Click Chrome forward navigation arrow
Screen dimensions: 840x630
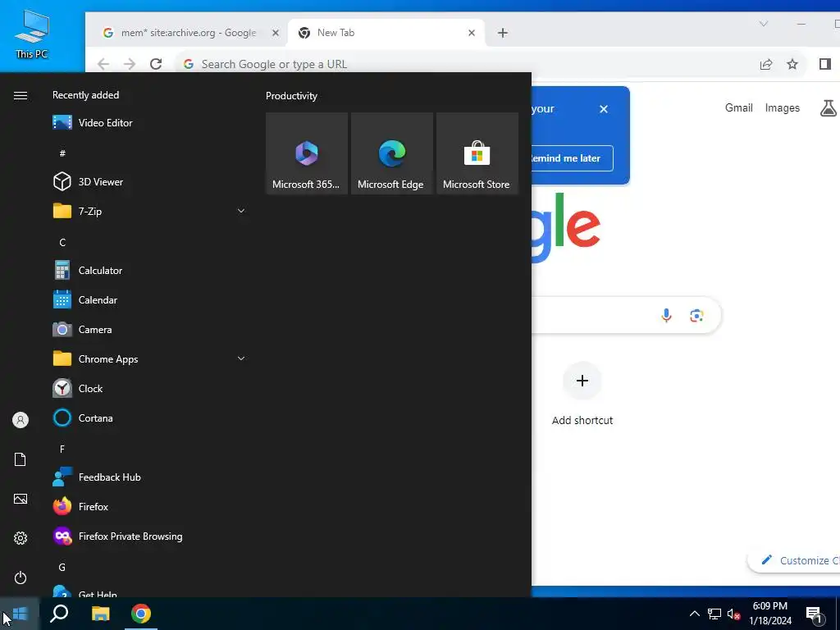[x=129, y=64]
